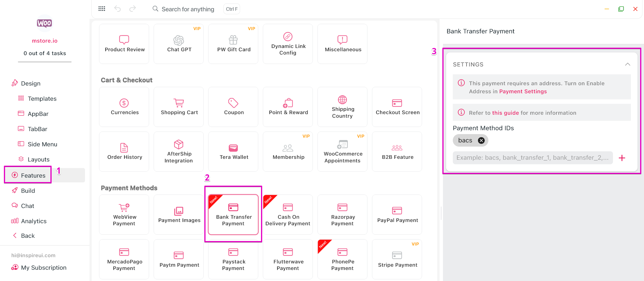The width and height of the screenshot is (644, 281).
Task: Open the Coupon feature card
Action: click(233, 107)
